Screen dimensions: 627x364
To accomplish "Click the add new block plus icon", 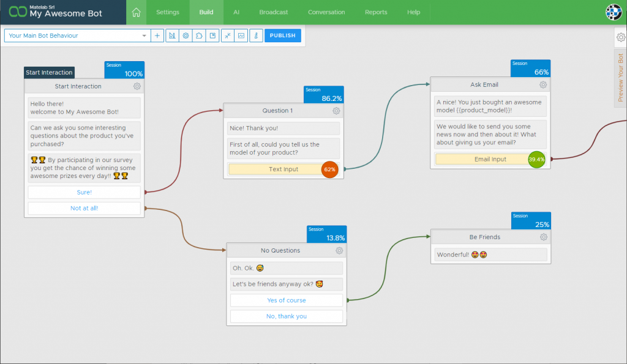I will [157, 35].
